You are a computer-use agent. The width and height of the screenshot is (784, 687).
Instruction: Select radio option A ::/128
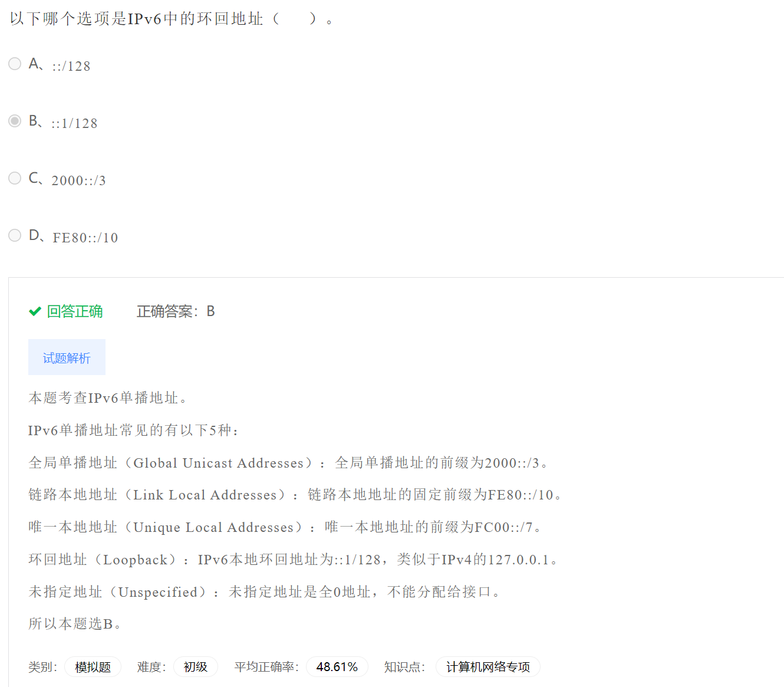point(15,64)
